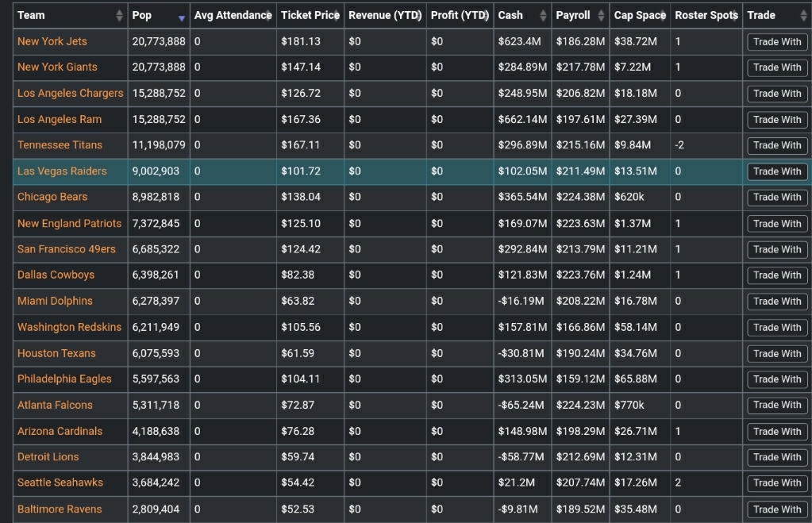Open the New York Jets team link
The width and height of the screenshot is (812, 523).
(x=52, y=41)
